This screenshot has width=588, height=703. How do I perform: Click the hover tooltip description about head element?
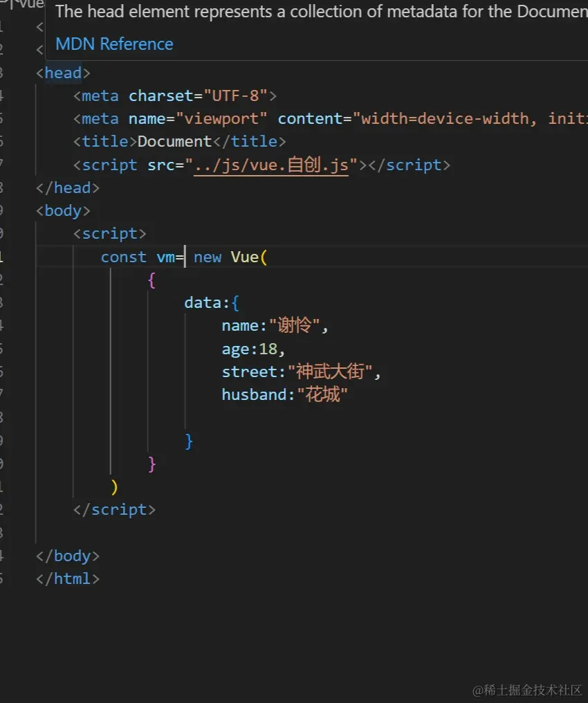(x=322, y=12)
